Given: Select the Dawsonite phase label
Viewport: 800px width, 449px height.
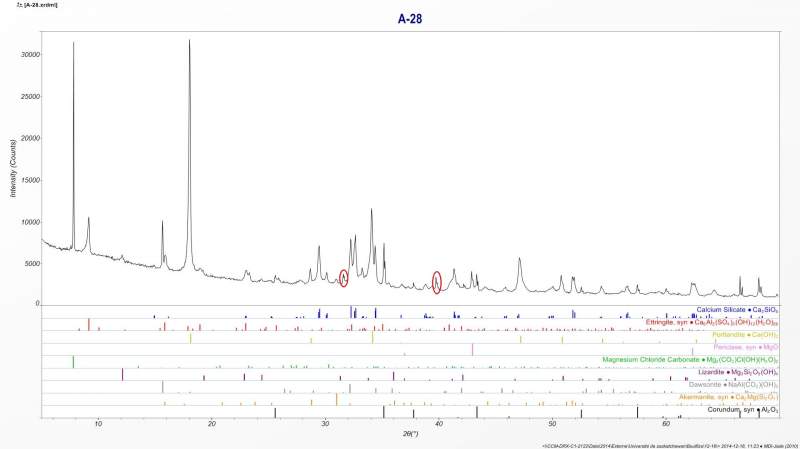Looking at the screenshot, I should point(734,385).
